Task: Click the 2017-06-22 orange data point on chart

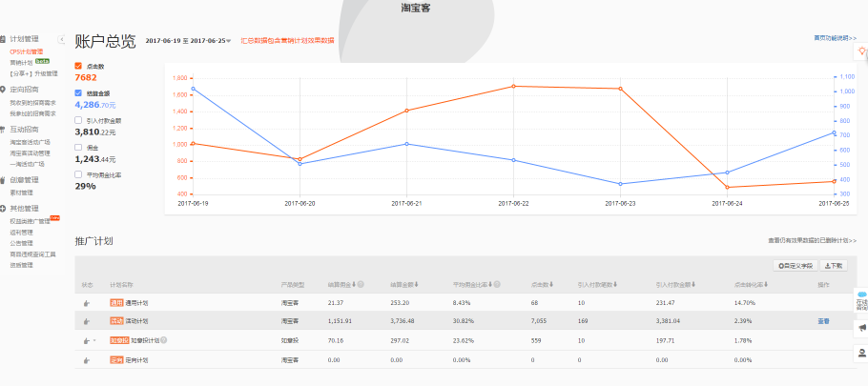Action: [x=513, y=86]
